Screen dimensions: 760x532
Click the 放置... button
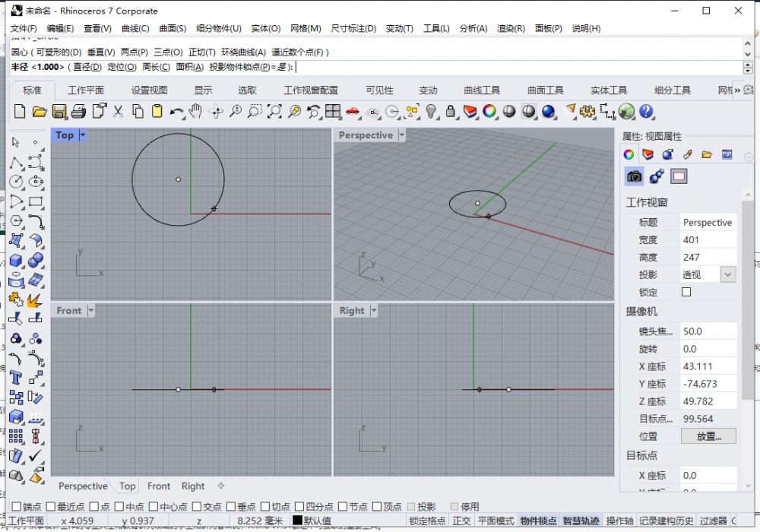pos(708,436)
